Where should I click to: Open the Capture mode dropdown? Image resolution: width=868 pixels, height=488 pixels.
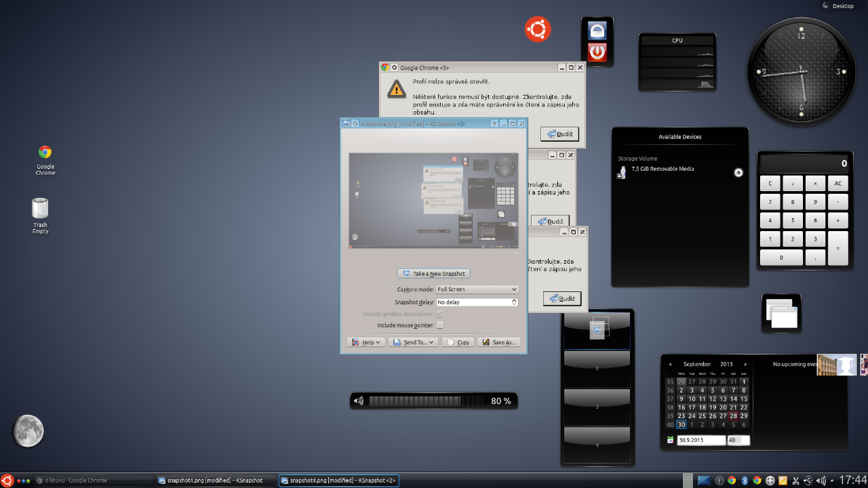tap(477, 289)
